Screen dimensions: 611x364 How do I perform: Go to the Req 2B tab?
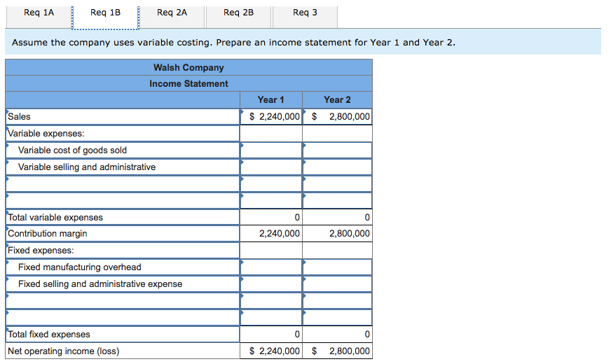tap(238, 16)
